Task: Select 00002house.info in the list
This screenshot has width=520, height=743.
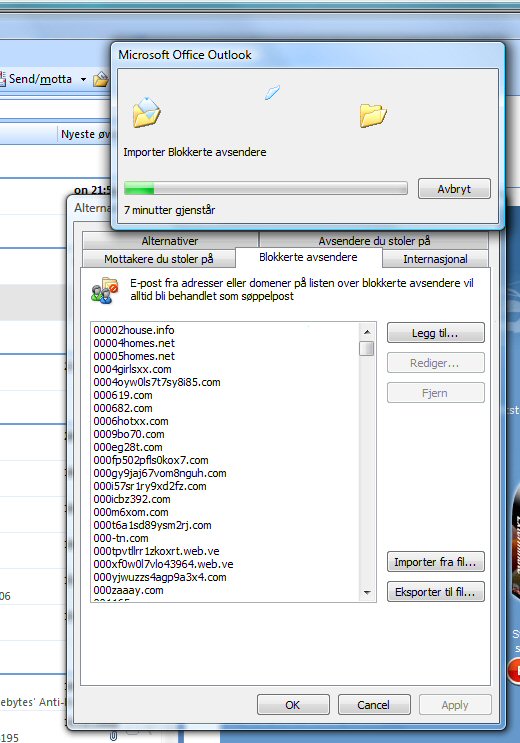Action: 134,330
